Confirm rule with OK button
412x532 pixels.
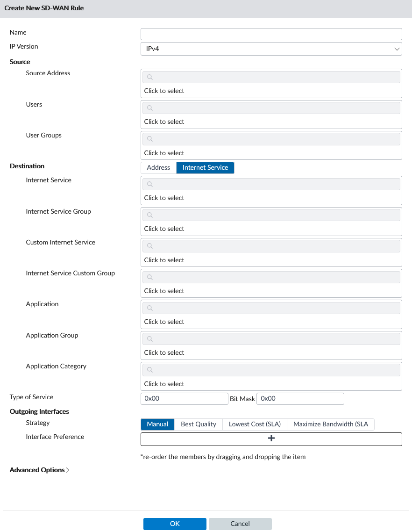pyautogui.click(x=175, y=524)
